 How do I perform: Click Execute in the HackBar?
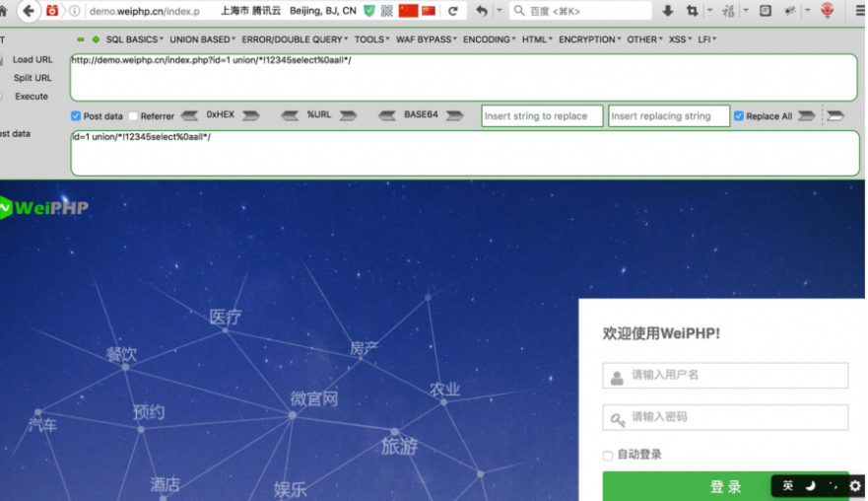point(32,96)
